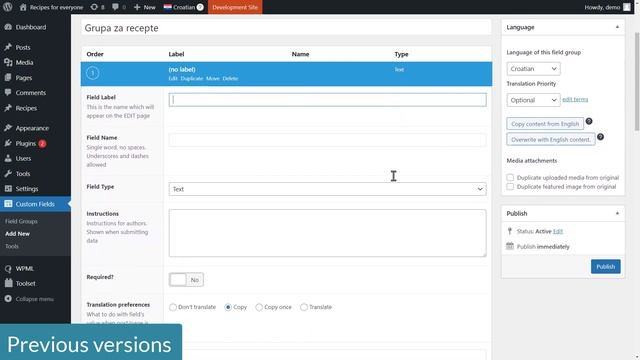Collapse the Language panel

click(x=617, y=27)
